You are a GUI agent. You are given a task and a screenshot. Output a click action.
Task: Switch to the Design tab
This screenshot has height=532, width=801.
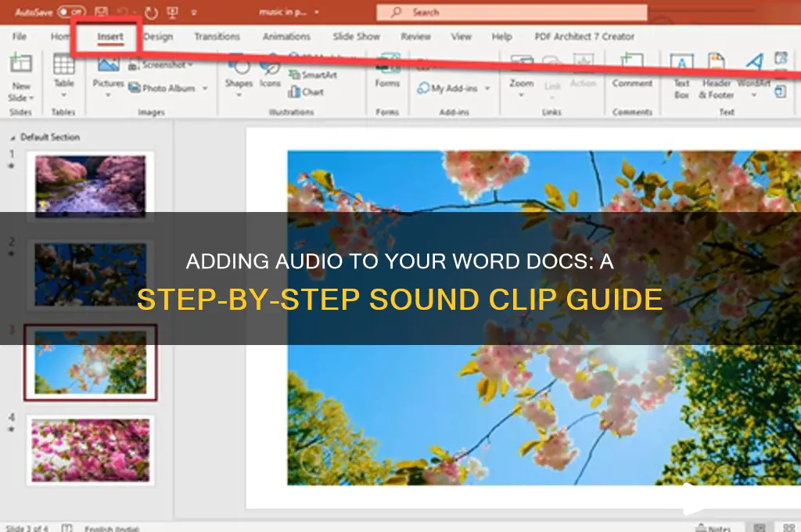(x=158, y=37)
